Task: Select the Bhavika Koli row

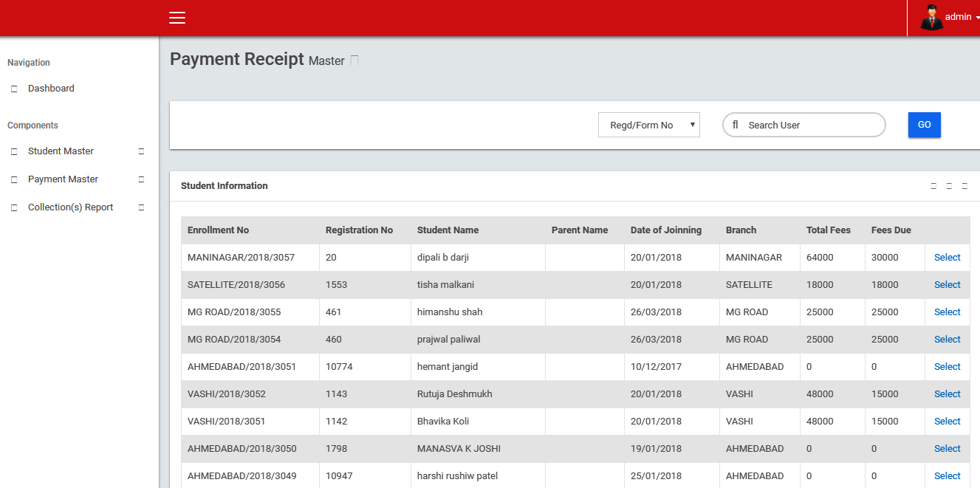Action: pyautogui.click(x=947, y=422)
